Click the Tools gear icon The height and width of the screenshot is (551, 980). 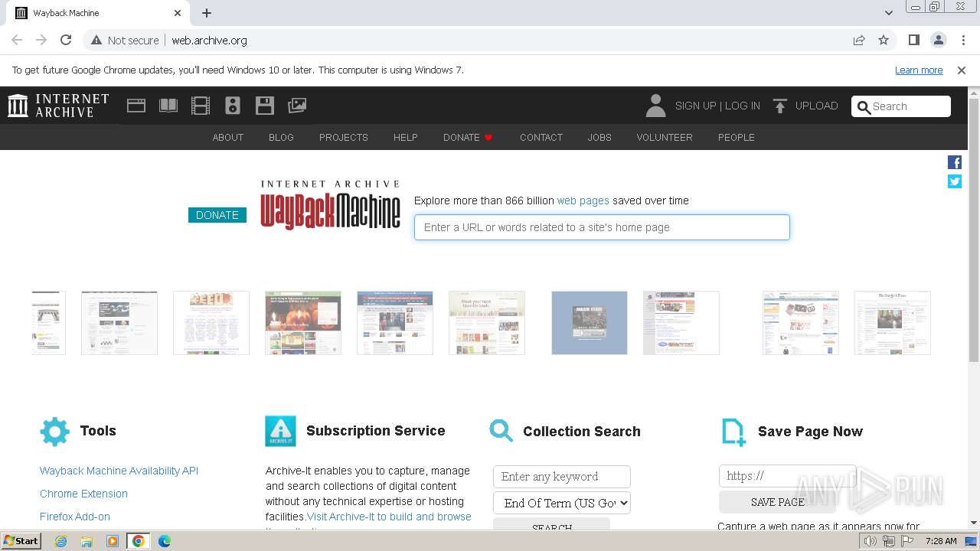[x=54, y=432]
